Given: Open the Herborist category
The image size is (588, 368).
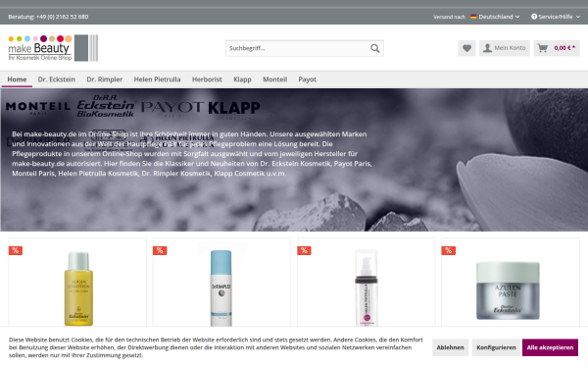Looking at the screenshot, I should point(207,79).
